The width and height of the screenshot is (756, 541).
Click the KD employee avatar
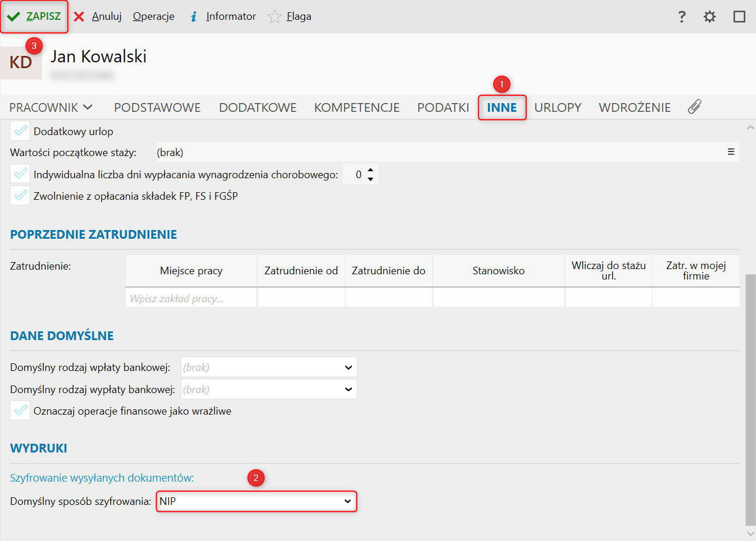(21, 62)
